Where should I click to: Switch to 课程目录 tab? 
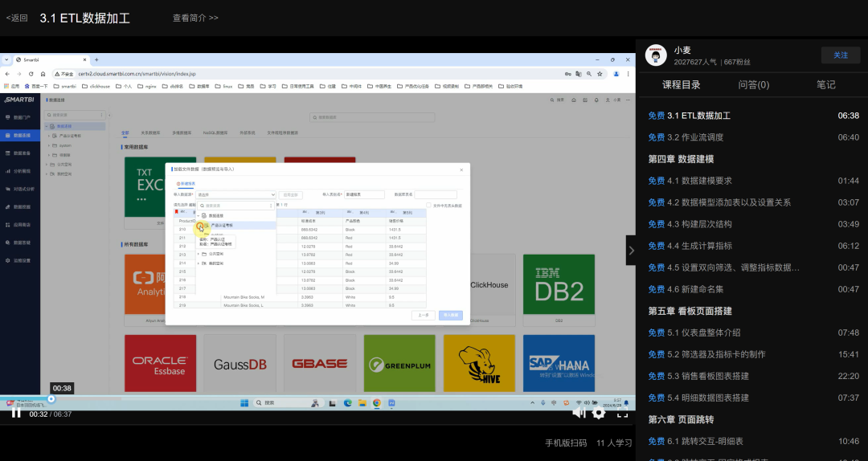coord(681,84)
